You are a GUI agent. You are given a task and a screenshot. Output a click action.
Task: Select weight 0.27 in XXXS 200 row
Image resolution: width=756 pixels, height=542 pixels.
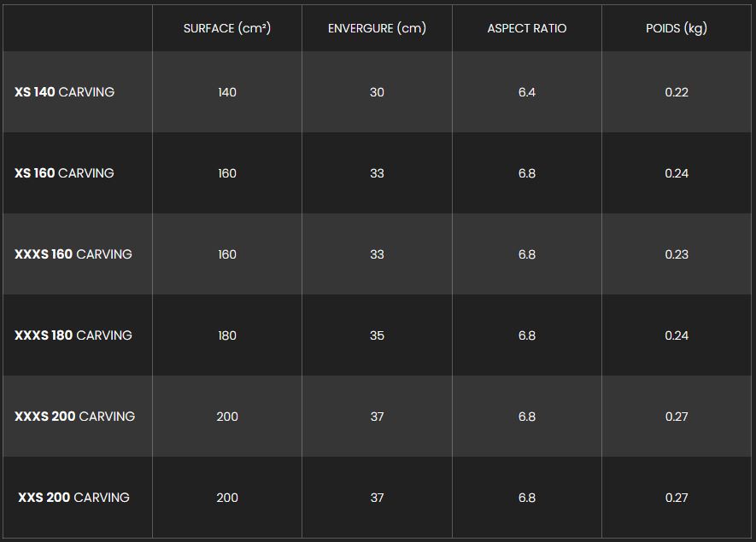676,417
